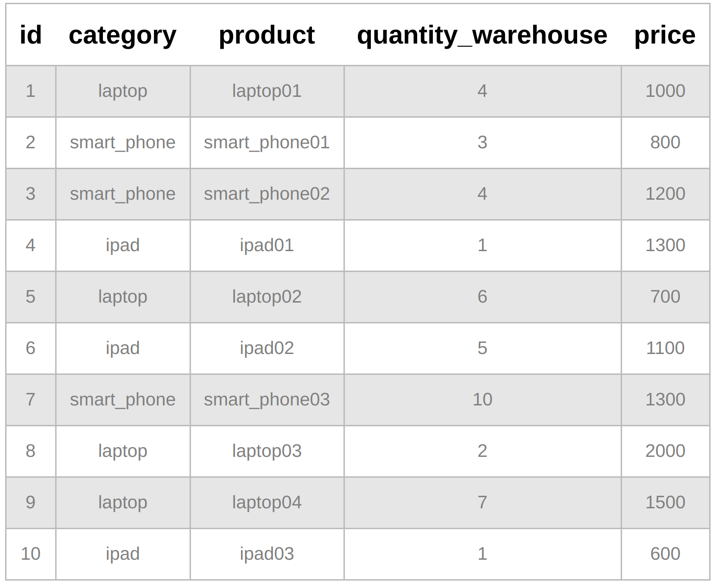Click the product column header
Image resolution: width=718 pixels, height=588 pixels.
(267, 35)
